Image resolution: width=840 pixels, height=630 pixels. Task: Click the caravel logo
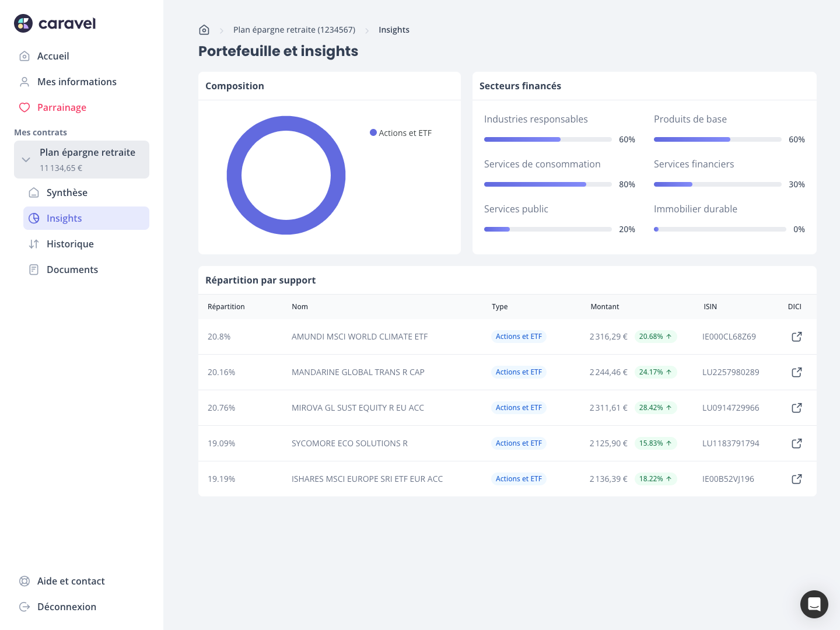54,23
